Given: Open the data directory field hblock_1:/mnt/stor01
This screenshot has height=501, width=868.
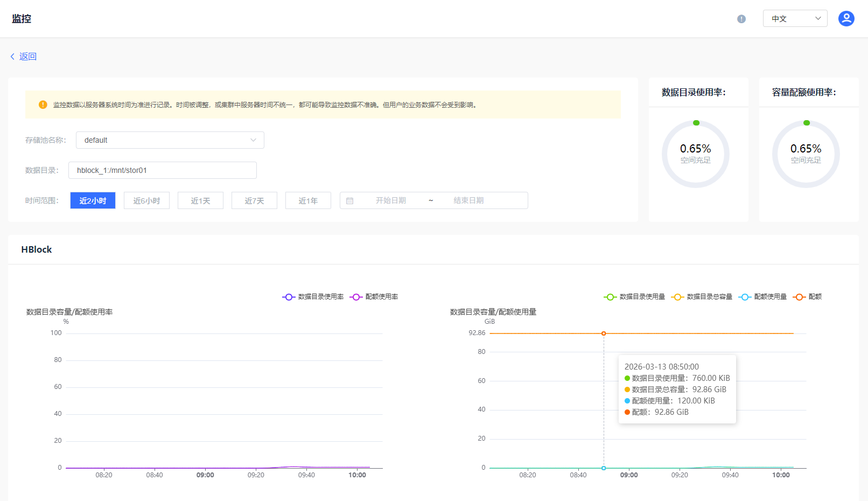Looking at the screenshot, I should 162,170.
